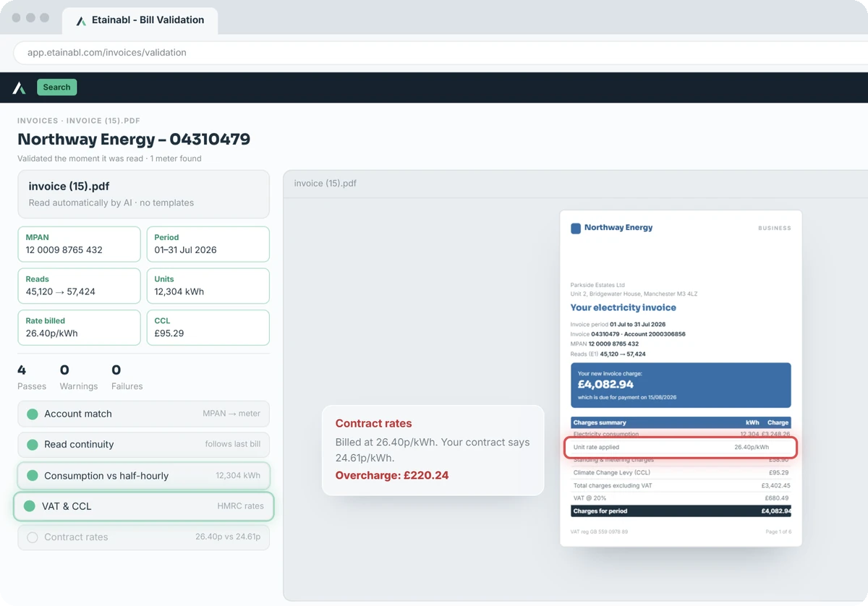The height and width of the screenshot is (606, 868).
Task: Select the Period 01–31 Jul 2026 card
Action: [x=208, y=244]
